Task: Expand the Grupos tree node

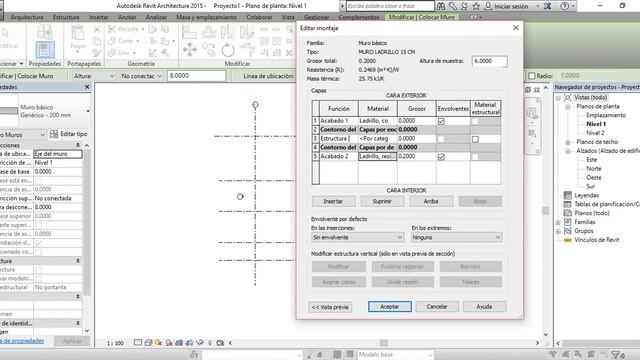Action: (x=558, y=231)
